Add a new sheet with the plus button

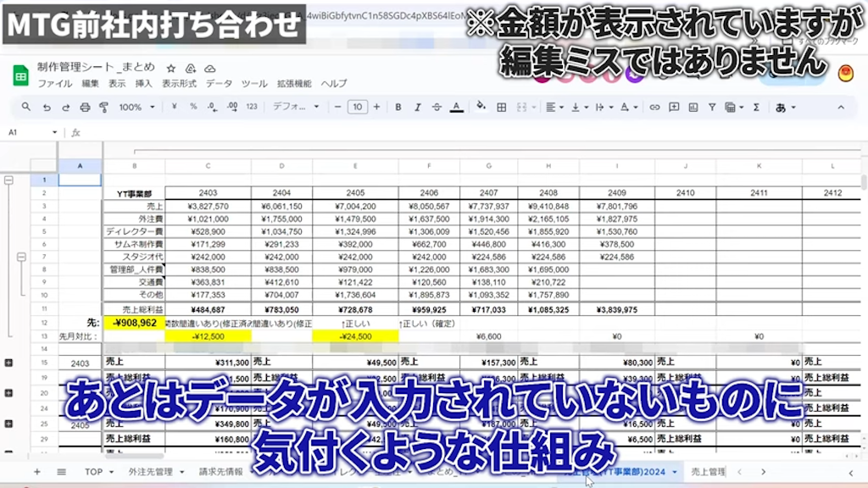(36, 472)
